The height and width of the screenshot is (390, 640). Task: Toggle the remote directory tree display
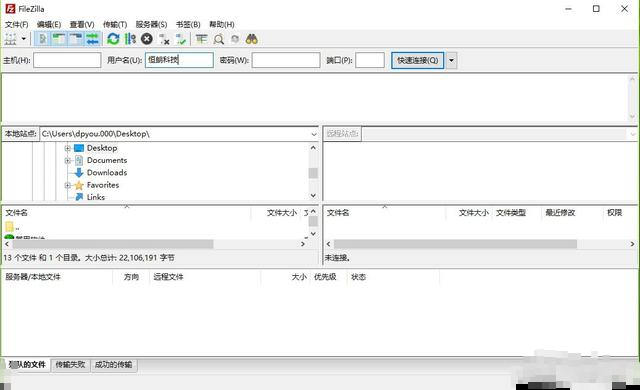coord(76,39)
